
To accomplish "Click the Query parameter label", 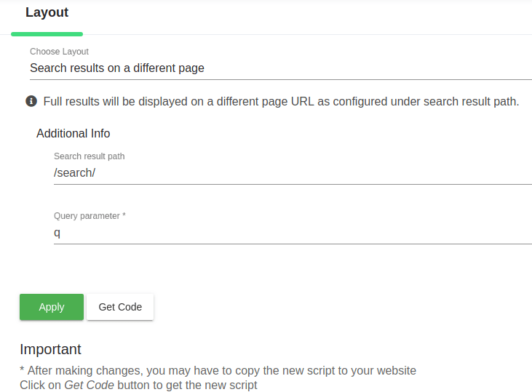I will coord(87,216).
